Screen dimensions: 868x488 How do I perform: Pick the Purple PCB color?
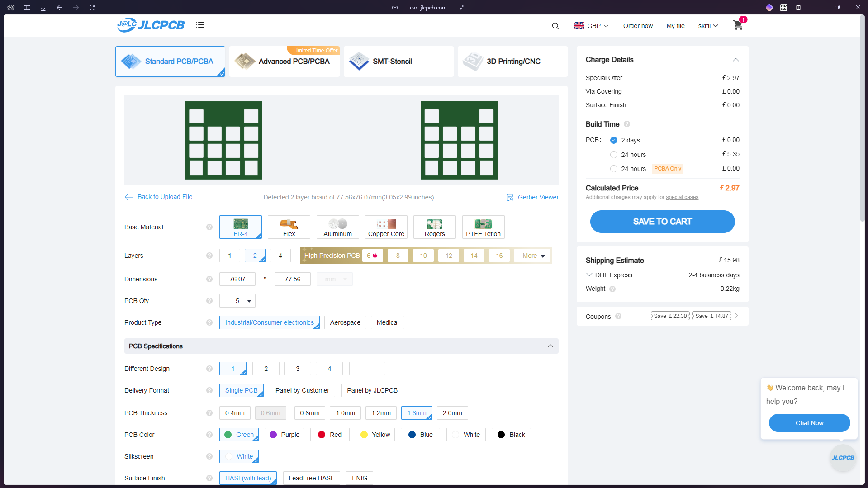[285, 435]
